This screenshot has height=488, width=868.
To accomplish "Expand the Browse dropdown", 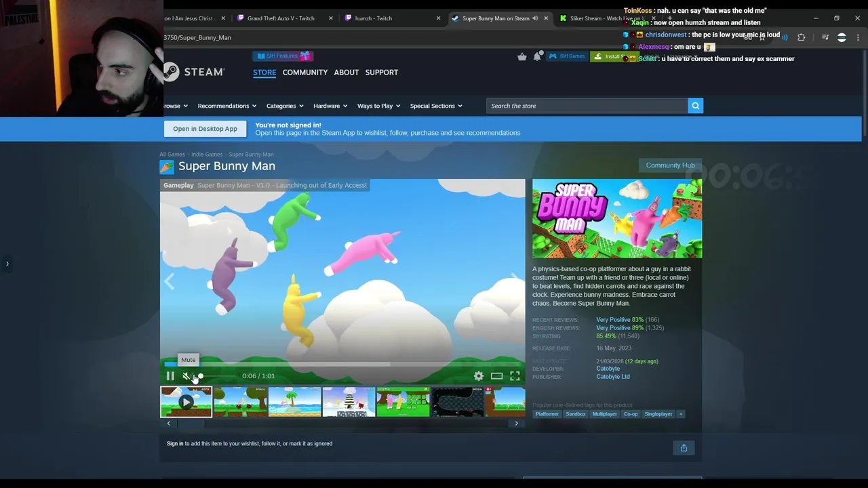I will (x=175, y=106).
